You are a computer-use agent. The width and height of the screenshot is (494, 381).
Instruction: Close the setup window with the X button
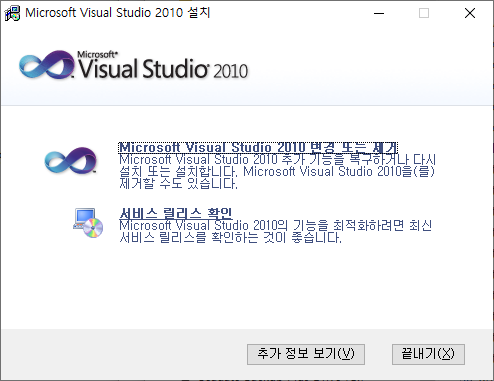(470, 13)
